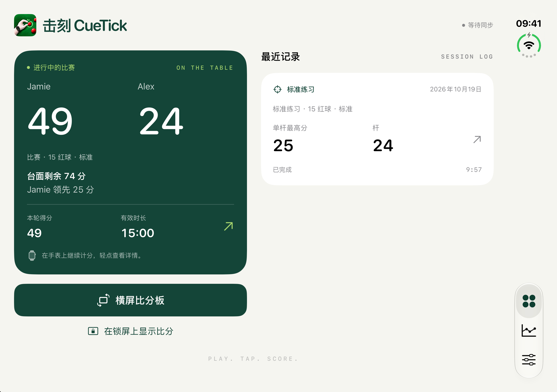
Task: Tap the watch icon in match card
Action: tap(32, 255)
